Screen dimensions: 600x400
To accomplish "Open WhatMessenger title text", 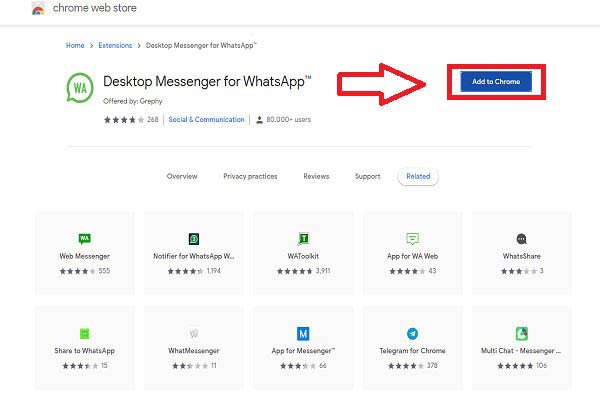I will coord(194,351).
